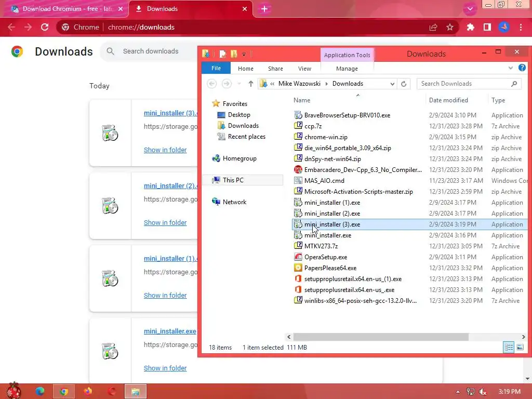Open Firefox from the taskbar

point(88,391)
